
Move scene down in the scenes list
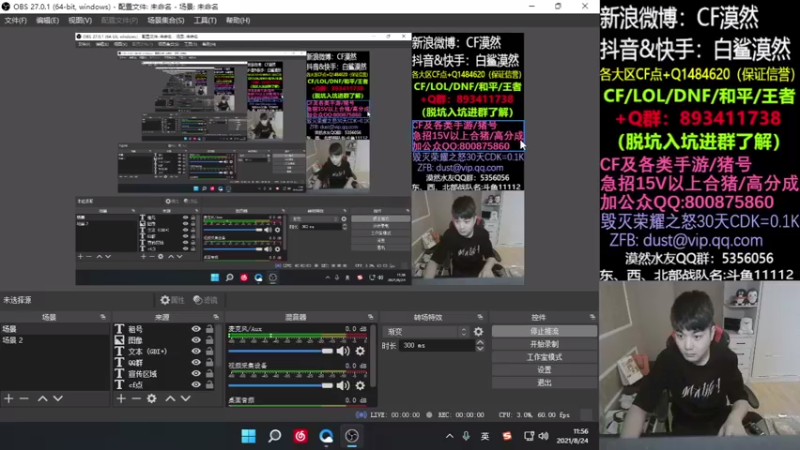point(58,398)
